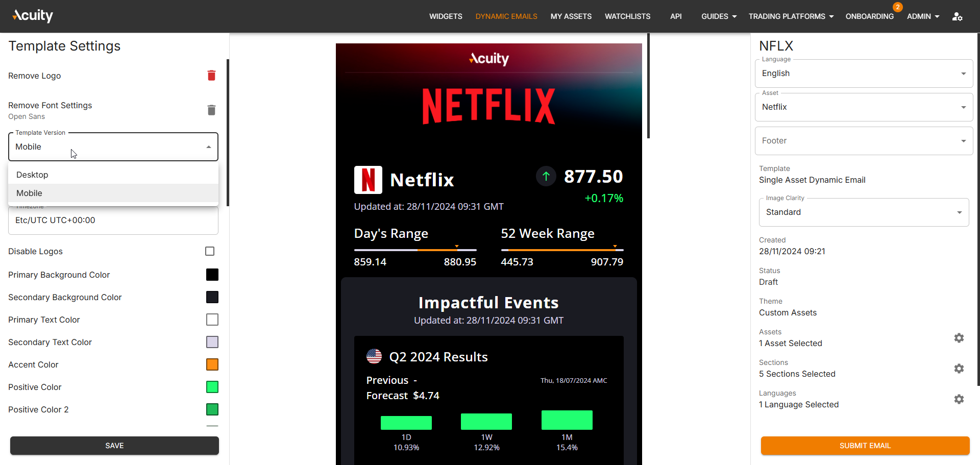This screenshot has width=980, height=465.
Task: Click the 5 Sections Selected text
Action: 797,374
